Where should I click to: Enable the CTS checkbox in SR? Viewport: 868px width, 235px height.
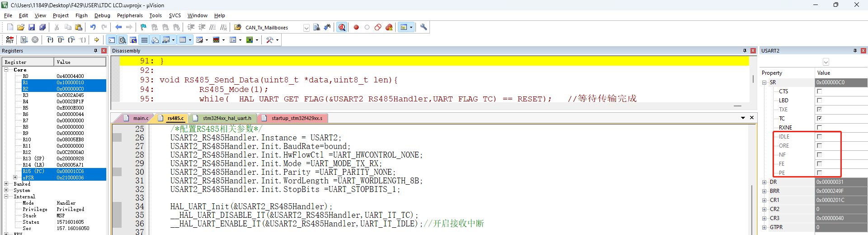click(x=819, y=91)
